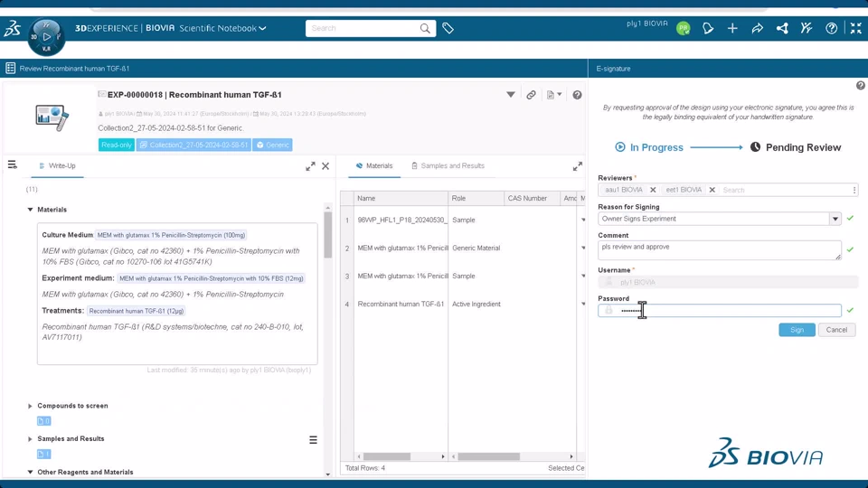The image size is (868, 488).
Task: Remove reviewer eet1 BIOVIA
Action: 712,190
